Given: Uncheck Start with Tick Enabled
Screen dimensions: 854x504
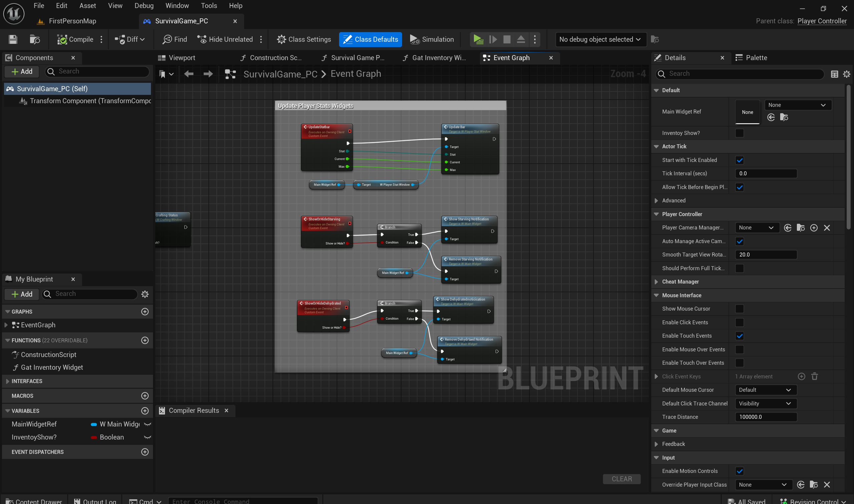Looking at the screenshot, I should tap(739, 160).
